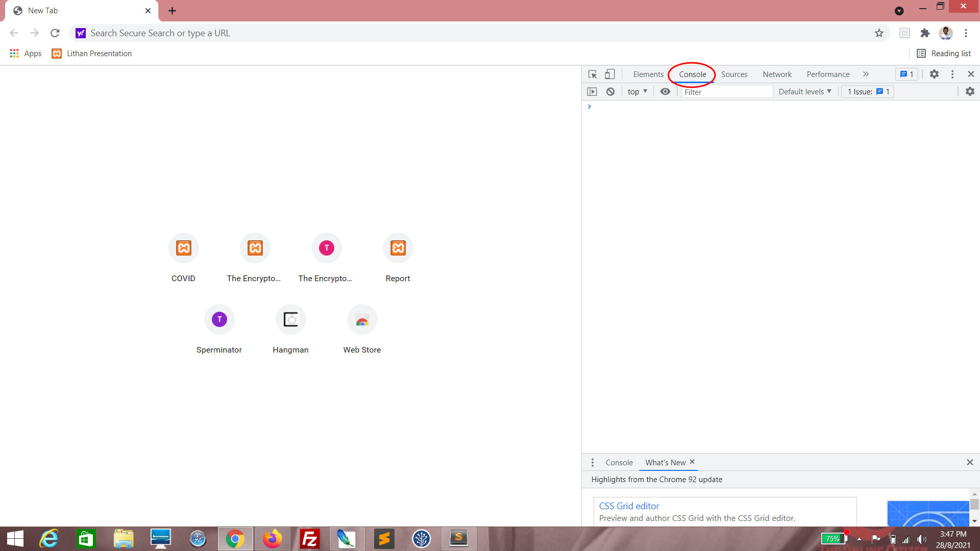
Task: Click the forward navigation arrow
Action: pyautogui.click(x=34, y=33)
